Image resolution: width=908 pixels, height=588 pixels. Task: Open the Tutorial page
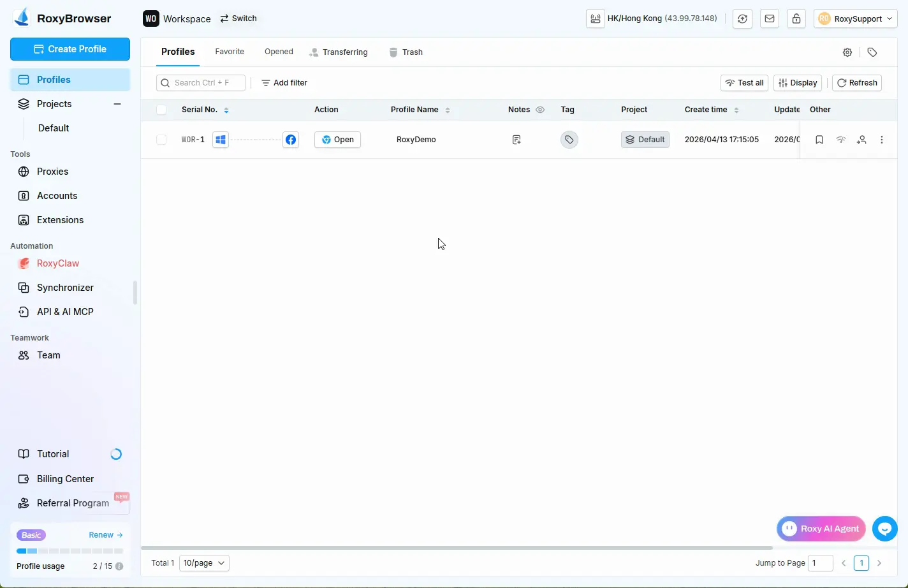[x=70, y=454]
